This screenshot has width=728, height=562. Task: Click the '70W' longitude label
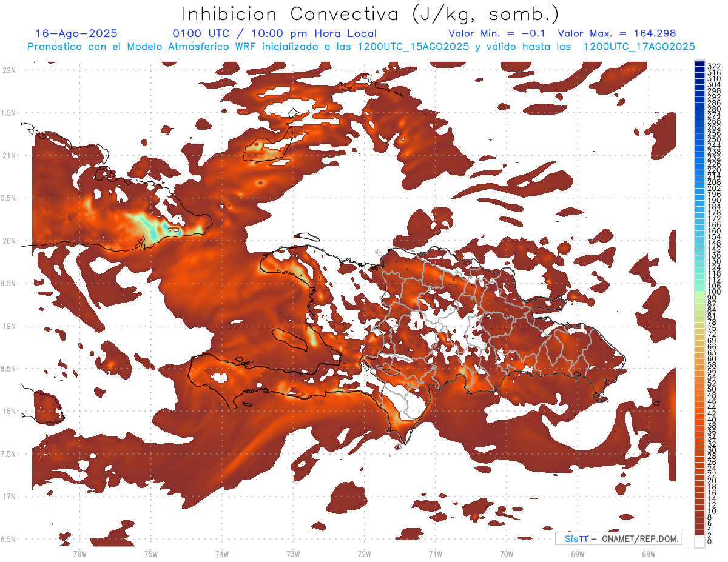[x=507, y=554]
